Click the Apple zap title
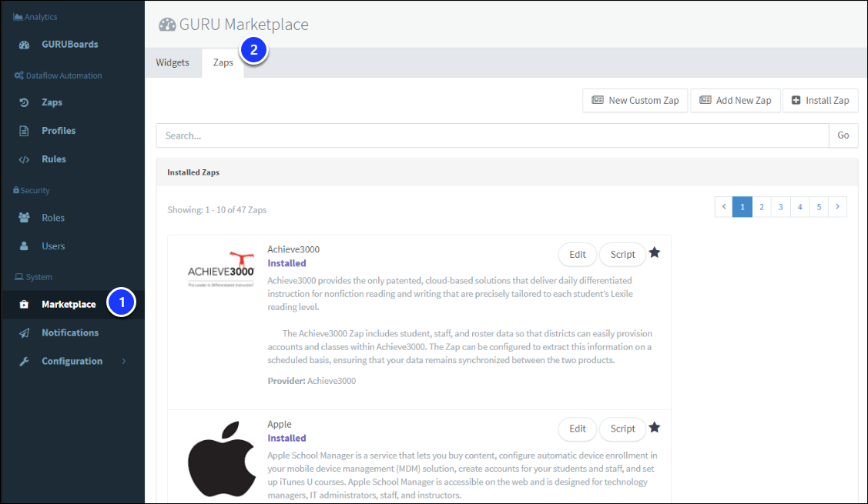The width and height of the screenshot is (868, 504). tap(280, 424)
